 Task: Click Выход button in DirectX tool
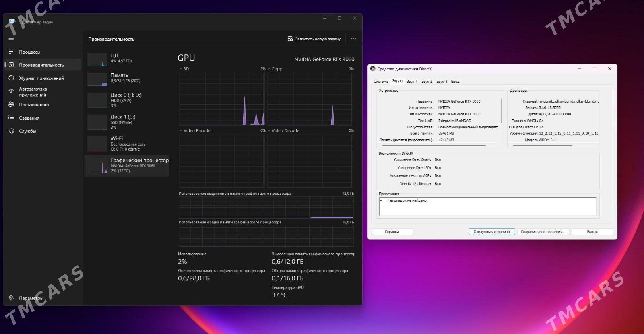592,232
